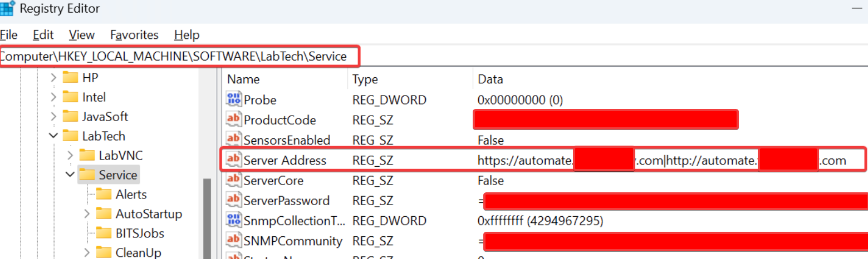Open the Help menu

[187, 35]
